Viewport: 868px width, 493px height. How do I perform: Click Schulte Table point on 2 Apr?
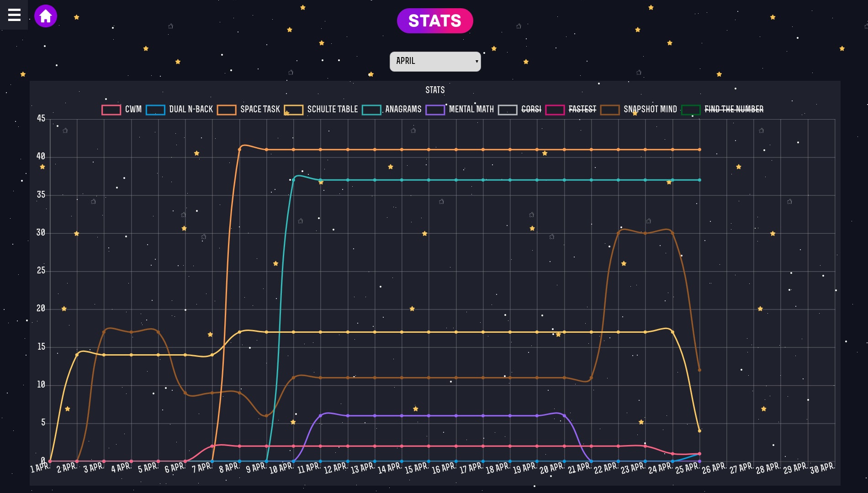77,355
